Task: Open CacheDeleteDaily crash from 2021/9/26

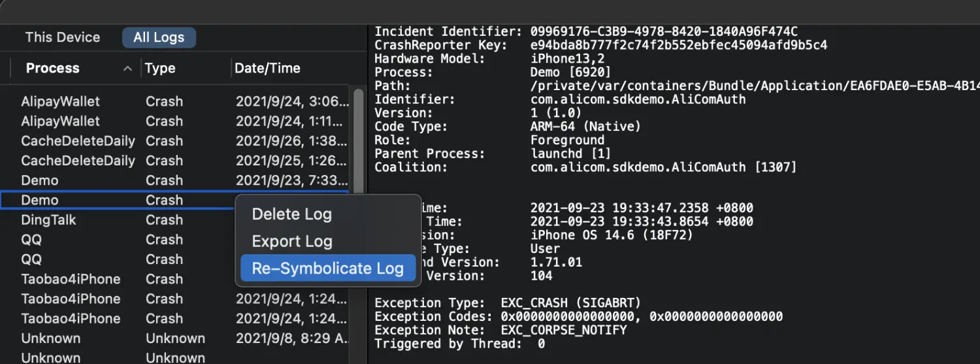Action: (78, 141)
